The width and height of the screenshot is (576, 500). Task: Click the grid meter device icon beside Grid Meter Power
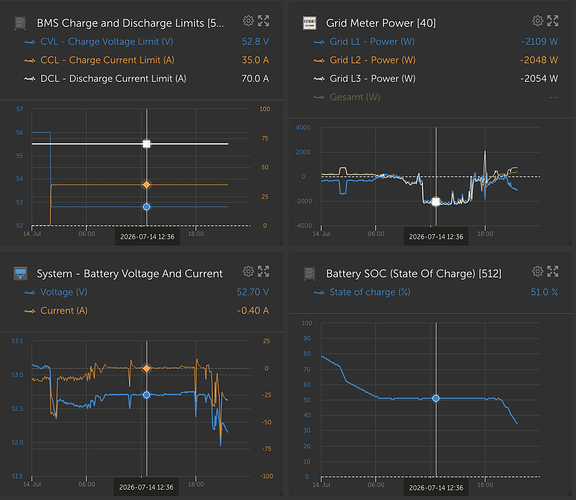pyautogui.click(x=309, y=23)
